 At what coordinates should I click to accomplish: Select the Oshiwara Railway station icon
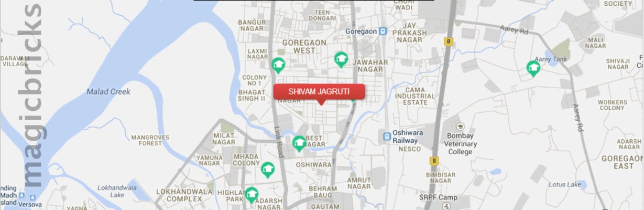387,136
